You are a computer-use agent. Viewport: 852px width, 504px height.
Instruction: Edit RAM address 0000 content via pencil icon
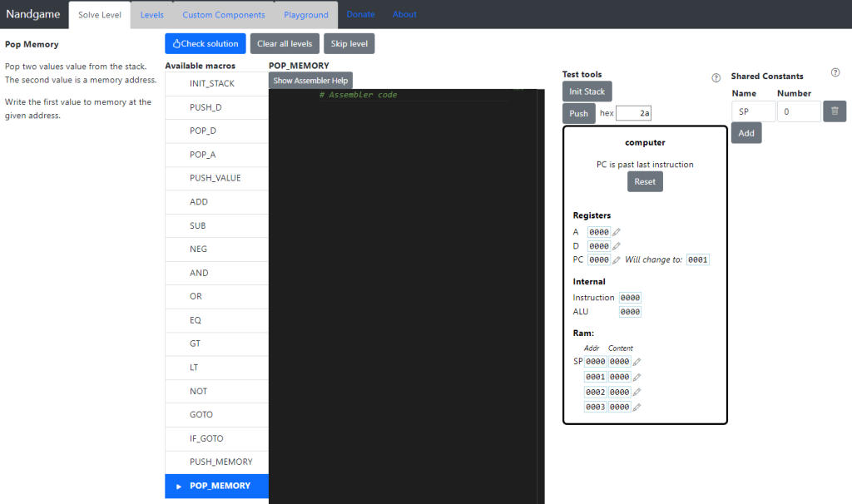coord(637,362)
